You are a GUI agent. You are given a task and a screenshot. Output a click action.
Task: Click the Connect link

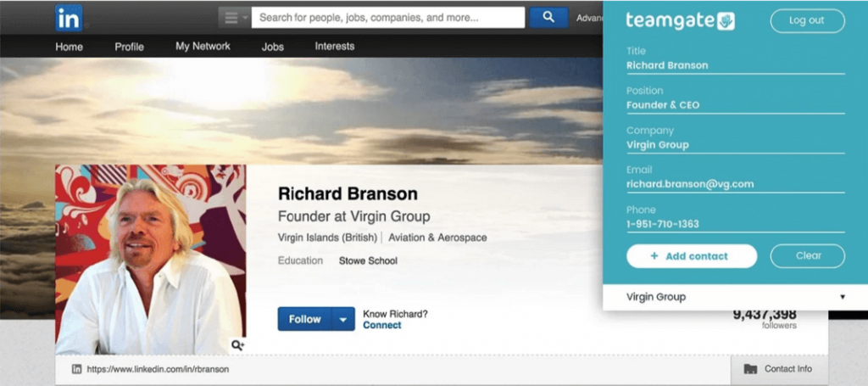382,325
